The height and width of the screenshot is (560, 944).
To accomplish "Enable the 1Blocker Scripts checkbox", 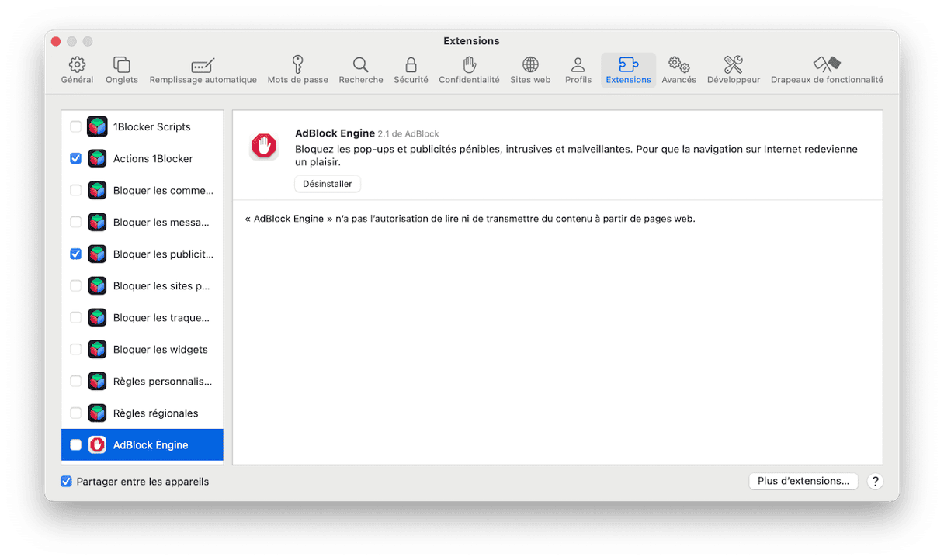I will click(76, 127).
